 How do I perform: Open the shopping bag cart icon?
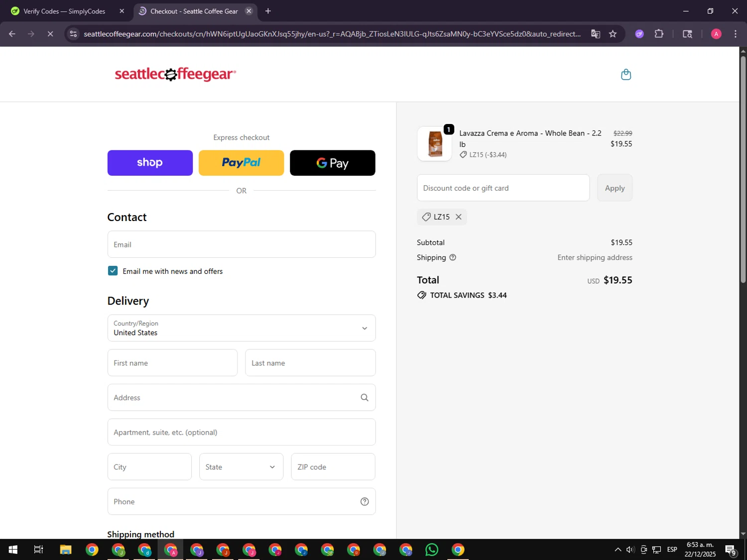tap(626, 75)
